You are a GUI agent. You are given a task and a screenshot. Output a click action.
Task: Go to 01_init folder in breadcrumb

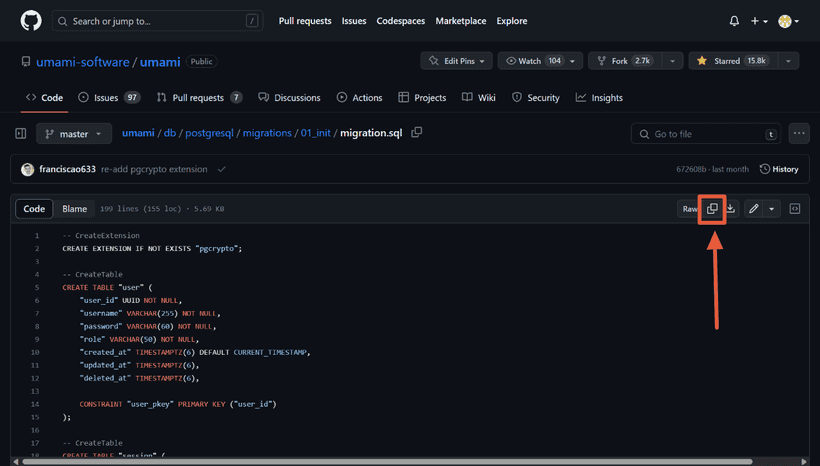pyautogui.click(x=315, y=133)
